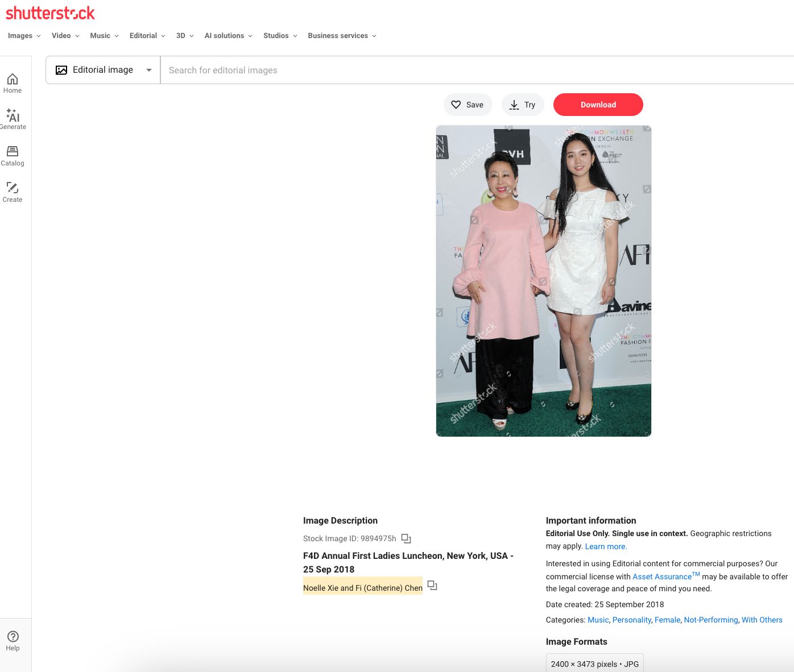794x672 pixels.
Task: Follow the Learn more link
Action: pos(606,546)
